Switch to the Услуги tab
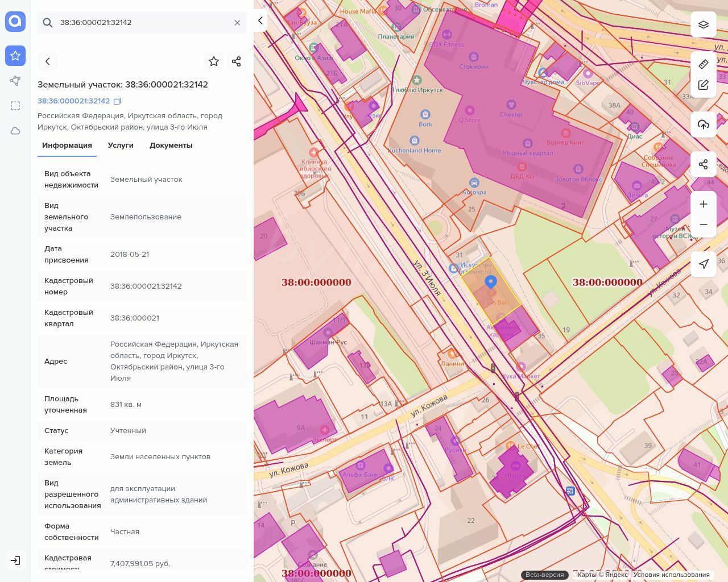Viewport: 728px width, 582px height. pos(121,145)
